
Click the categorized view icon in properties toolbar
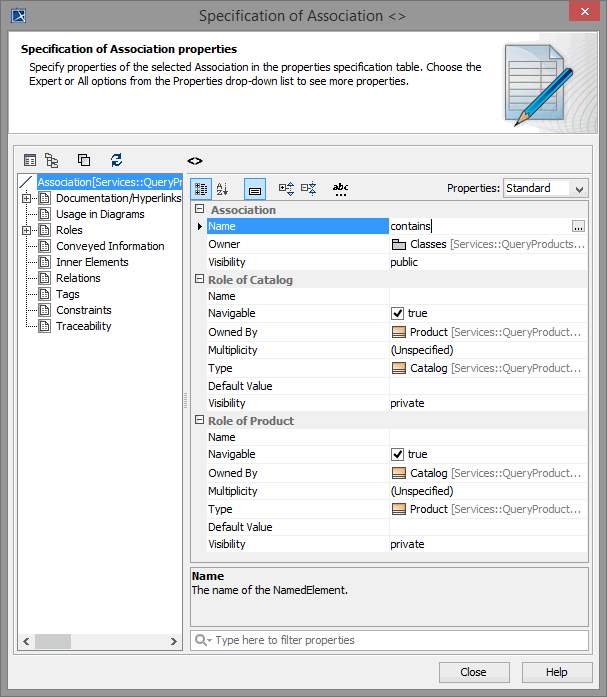(x=201, y=188)
